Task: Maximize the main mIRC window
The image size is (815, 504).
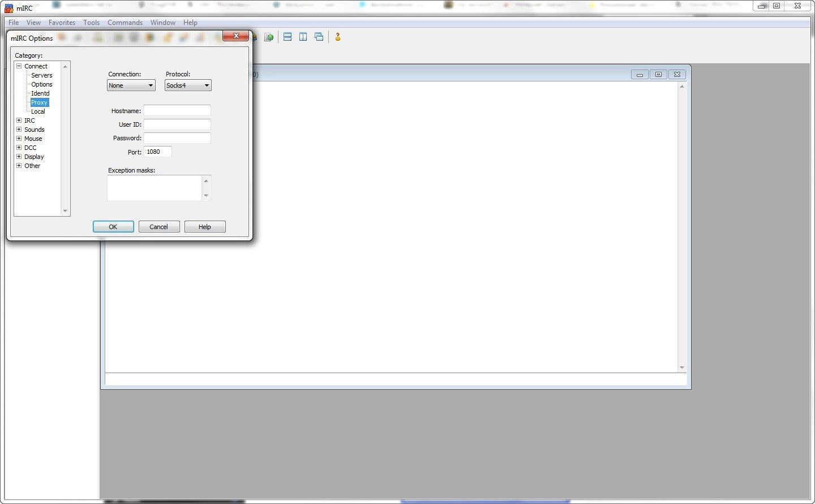Action: tap(777, 6)
